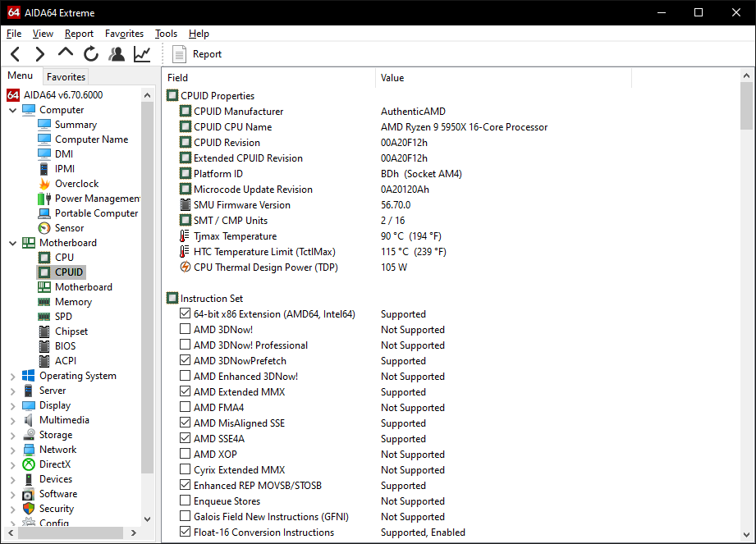Select the Sensor item in tree
Viewport: 756px width, 544px height.
[69, 228]
